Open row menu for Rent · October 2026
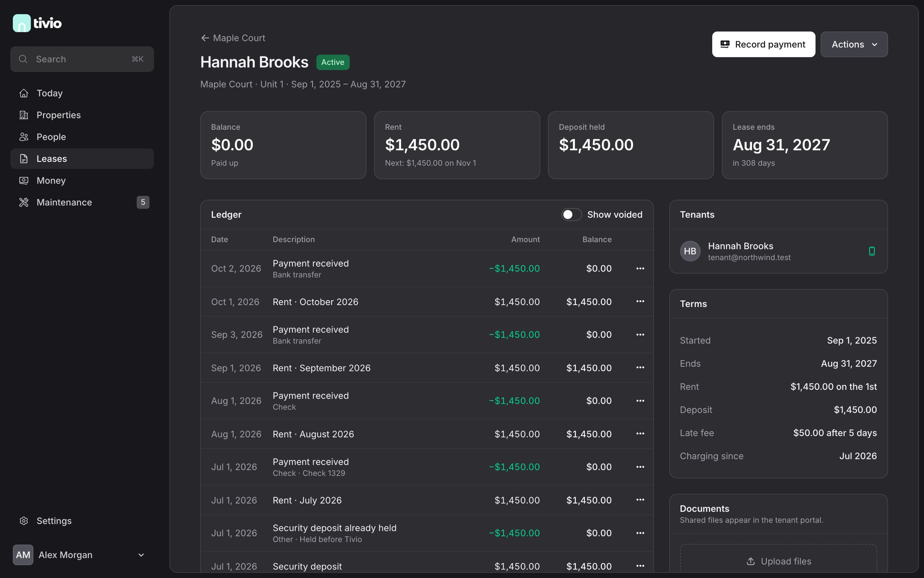Screen dimensions: 924x578 pyautogui.click(x=640, y=301)
